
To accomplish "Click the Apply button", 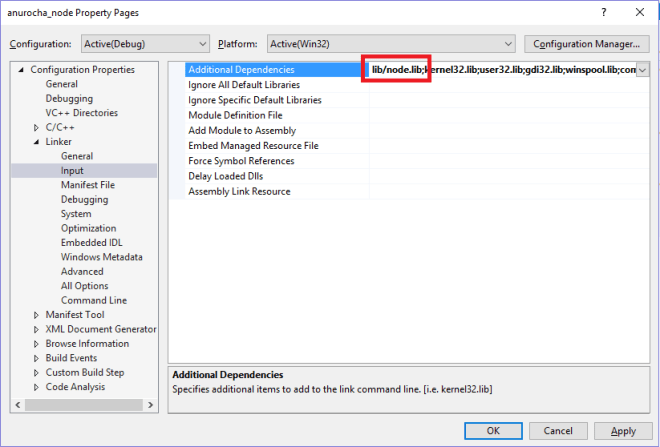I will point(622,431).
